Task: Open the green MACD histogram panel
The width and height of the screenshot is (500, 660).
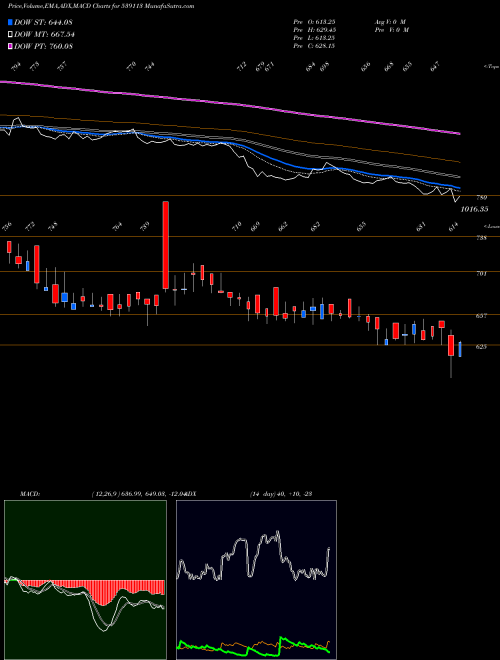Action: (x=85, y=580)
